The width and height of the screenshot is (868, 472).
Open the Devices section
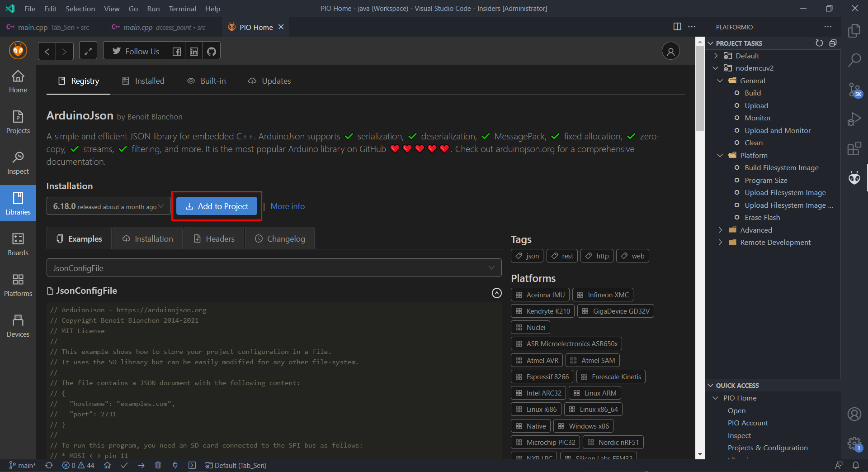click(18, 325)
